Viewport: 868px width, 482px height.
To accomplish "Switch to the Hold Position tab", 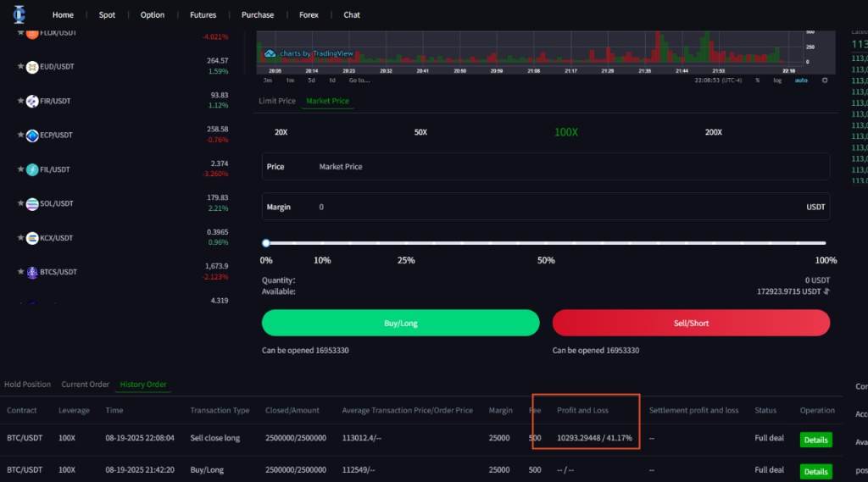I will [27, 385].
